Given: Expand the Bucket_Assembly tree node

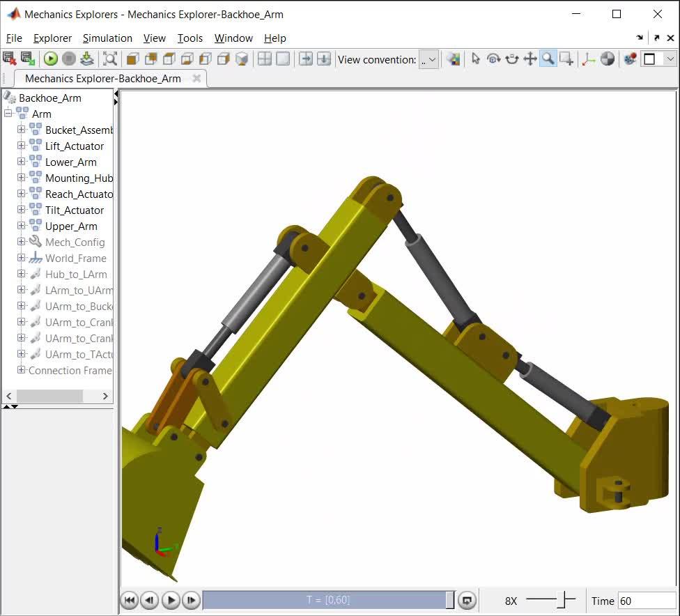Looking at the screenshot, I should tap(21, 130).
